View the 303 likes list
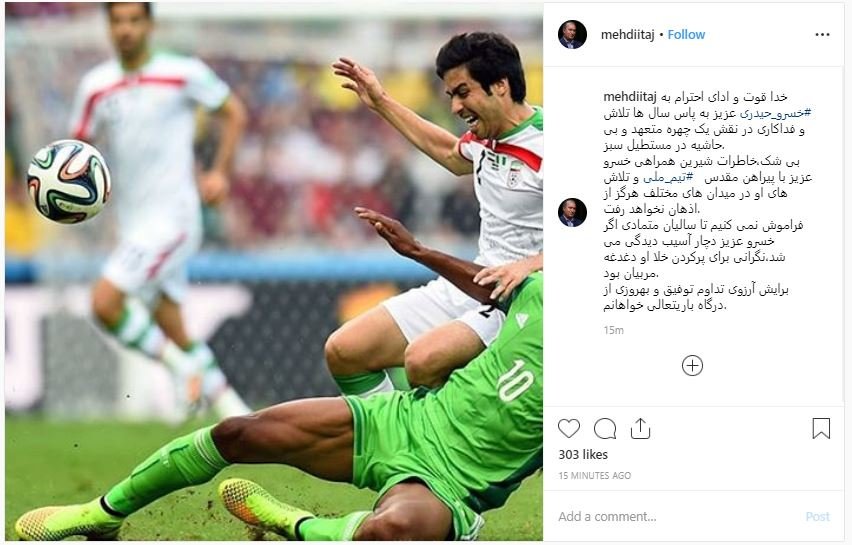 (583, 455)
